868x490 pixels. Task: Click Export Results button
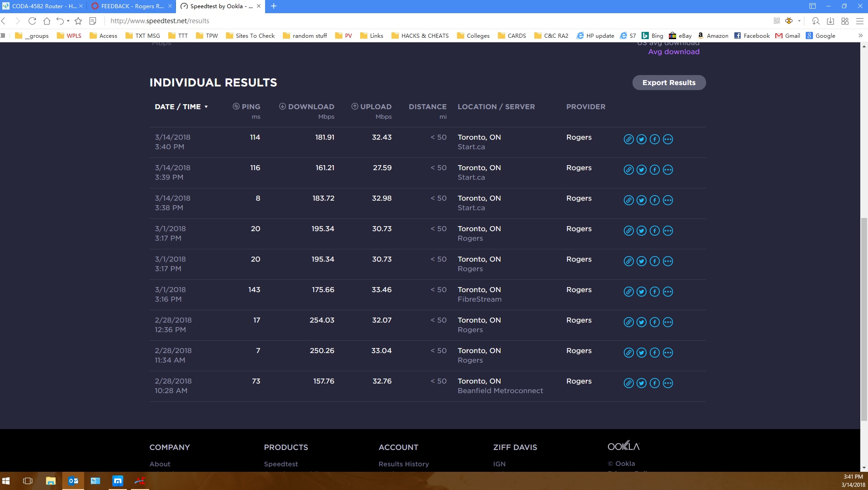point(669,82)
